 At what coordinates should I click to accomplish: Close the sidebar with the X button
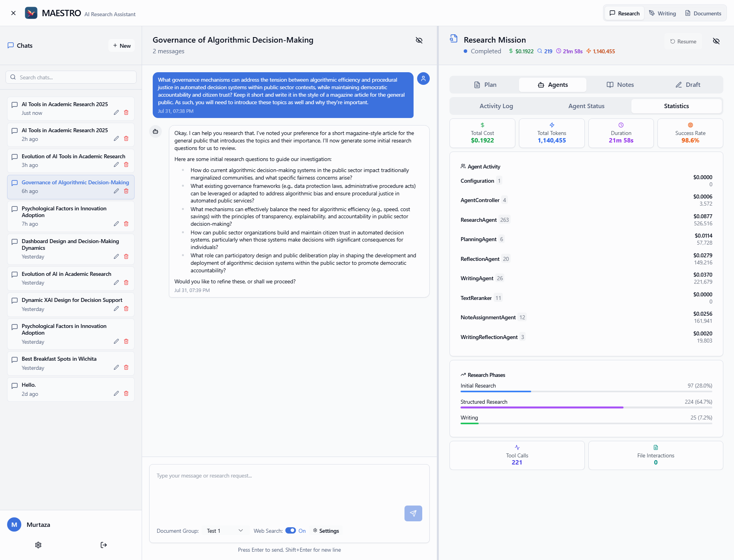(13, 13)
